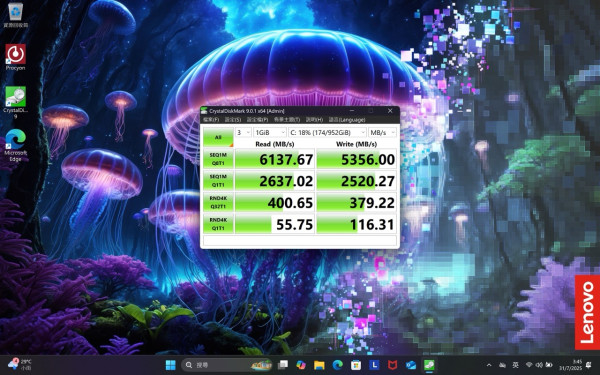Screen dimensions: 600x375
Task: Launch Copilot from the taskbar
Action: [x=301, y=365]
